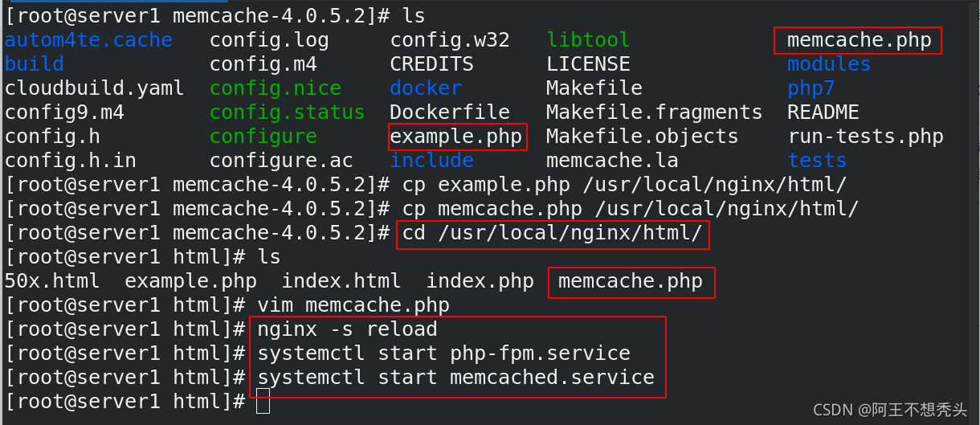Click the blue php7 directory entry

click(811, 88)
